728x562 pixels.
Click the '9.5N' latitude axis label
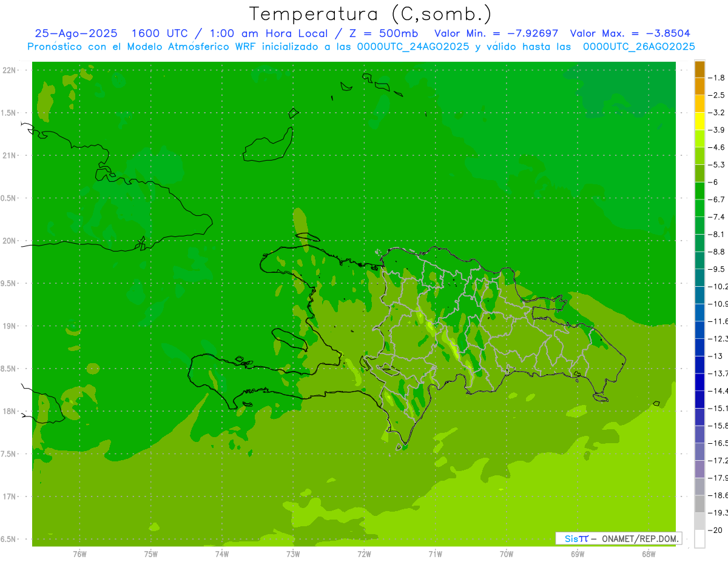point(8,283)
